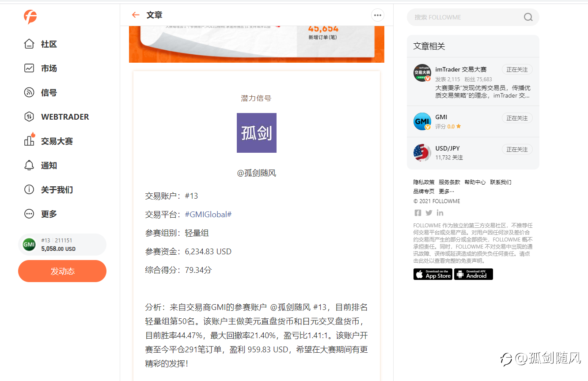The width and height of the screenshot is (588, 381).
Task: Toggle 正在关注 for GMI
Action: pyautogui.click(x=517, y=118)
